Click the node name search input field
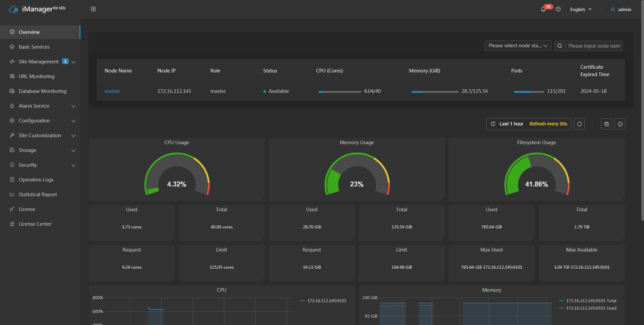Viewport: 644px width, 325px height. (x=594, y=46)
